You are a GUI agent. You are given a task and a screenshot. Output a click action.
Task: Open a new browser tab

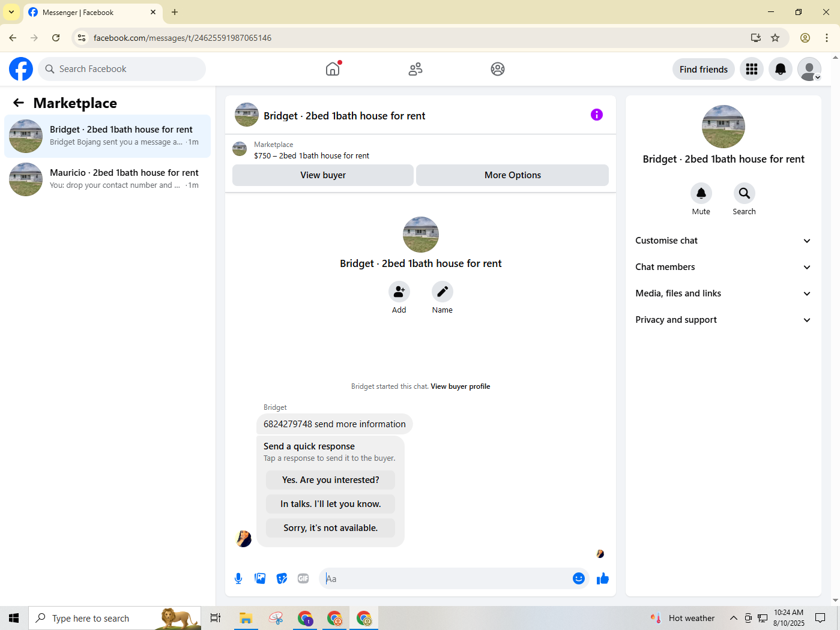(x=175, y=12)
